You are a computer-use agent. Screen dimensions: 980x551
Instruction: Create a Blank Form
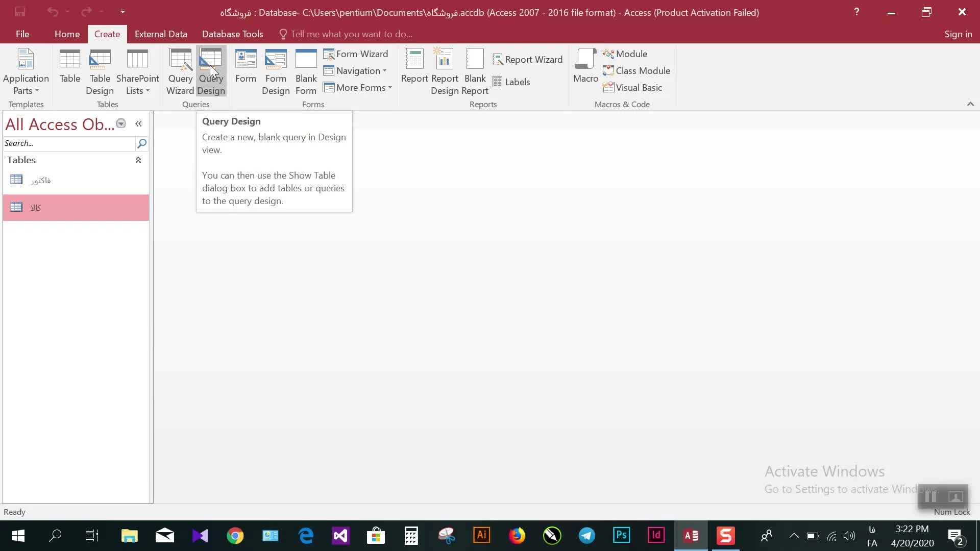306,72
